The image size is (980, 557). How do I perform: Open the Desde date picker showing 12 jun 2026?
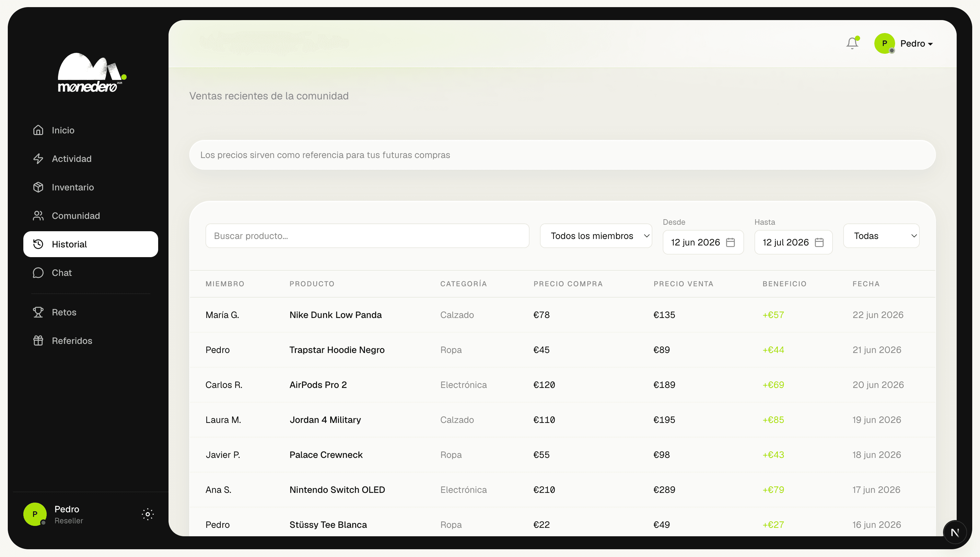pos(703,242)
